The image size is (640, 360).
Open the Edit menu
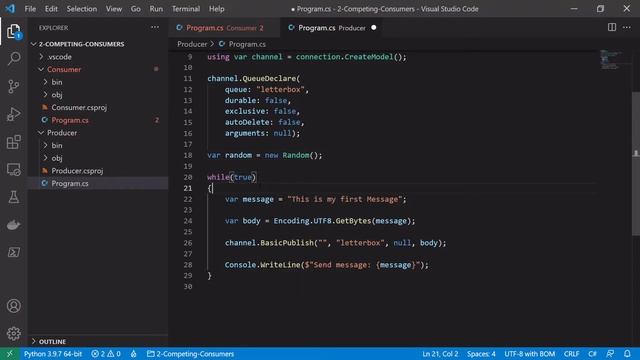pos(51,9)
